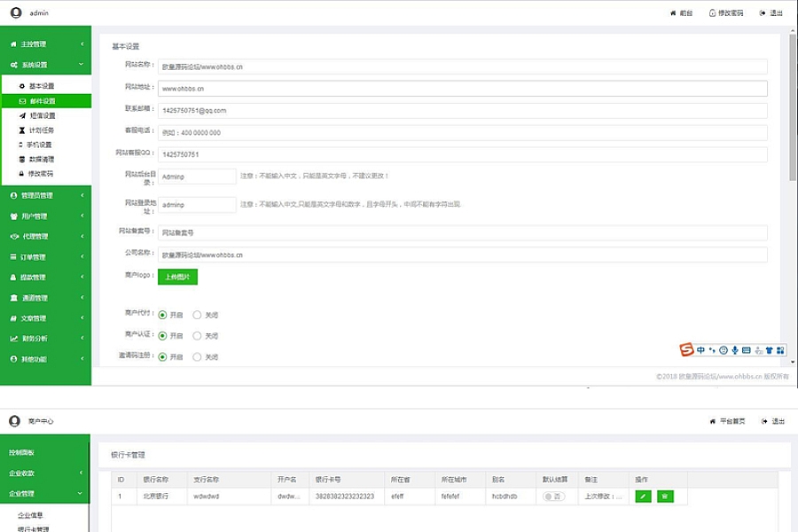Click the smiley emoji icon on IME bar
Image resolution: width=798 pixels, height=532 pixels.
click(x=724, y=350)
